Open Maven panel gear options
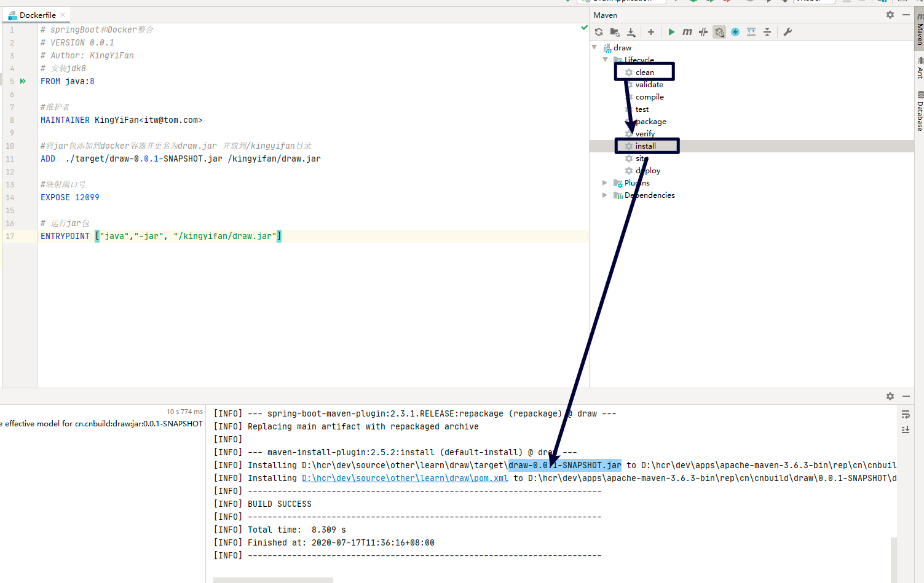Viewport: 924px width, 583px height. tap(890, 15)
